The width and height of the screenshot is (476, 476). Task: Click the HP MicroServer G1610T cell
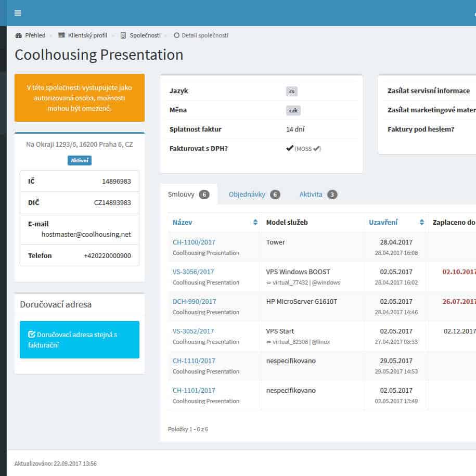point(302,301)
